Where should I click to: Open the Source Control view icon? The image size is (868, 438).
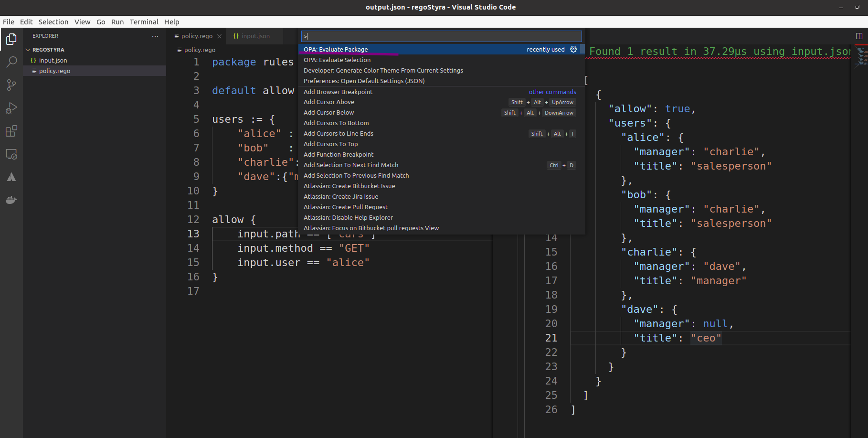pyautogui.click(x=11, y=85)
